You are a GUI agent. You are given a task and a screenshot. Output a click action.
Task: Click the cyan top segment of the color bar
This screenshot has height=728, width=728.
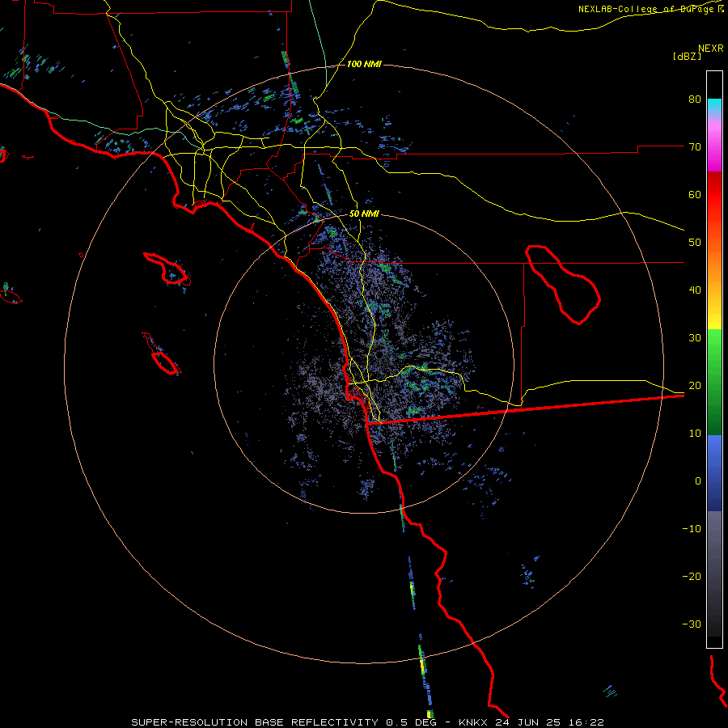click(714, 106)
